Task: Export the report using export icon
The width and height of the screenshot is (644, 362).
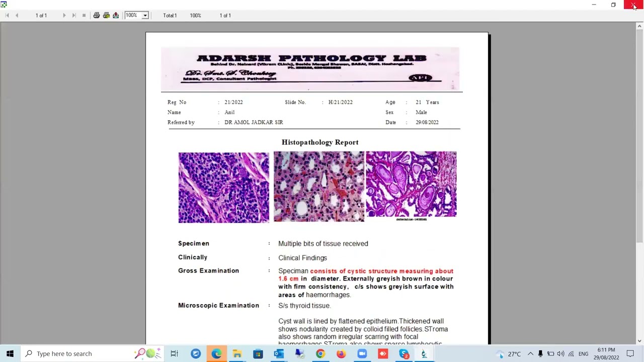Action: (116, 16)
